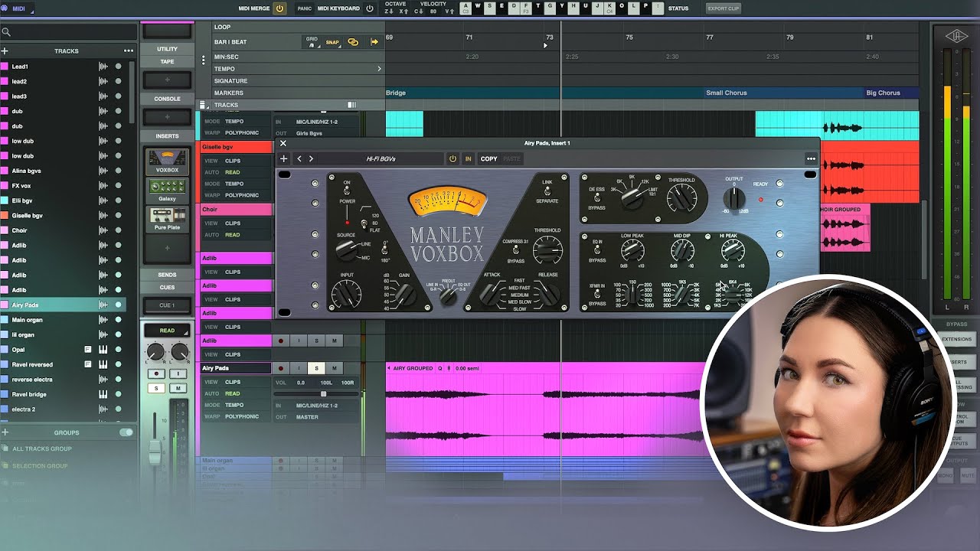Click plugin window add preset plus icon

284,158
